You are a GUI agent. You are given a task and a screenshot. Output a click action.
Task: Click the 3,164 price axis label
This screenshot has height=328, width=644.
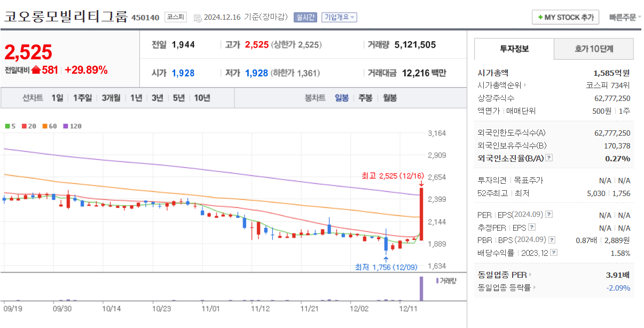pyautogui.click(x=437, y=134)
